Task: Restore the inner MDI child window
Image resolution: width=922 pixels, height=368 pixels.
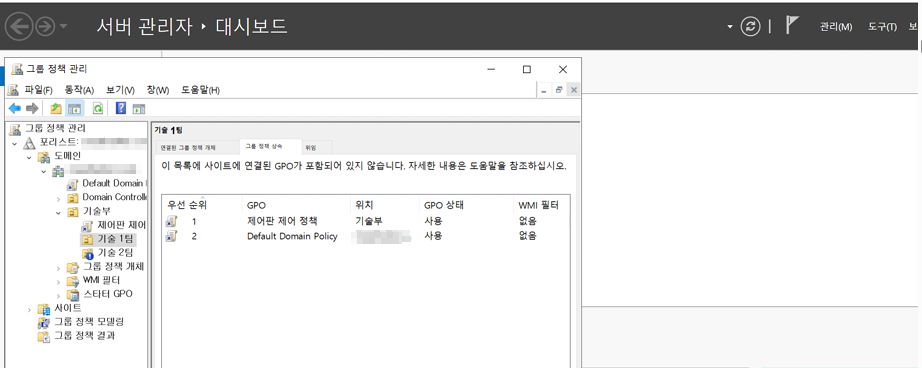Action: (559, 90)
